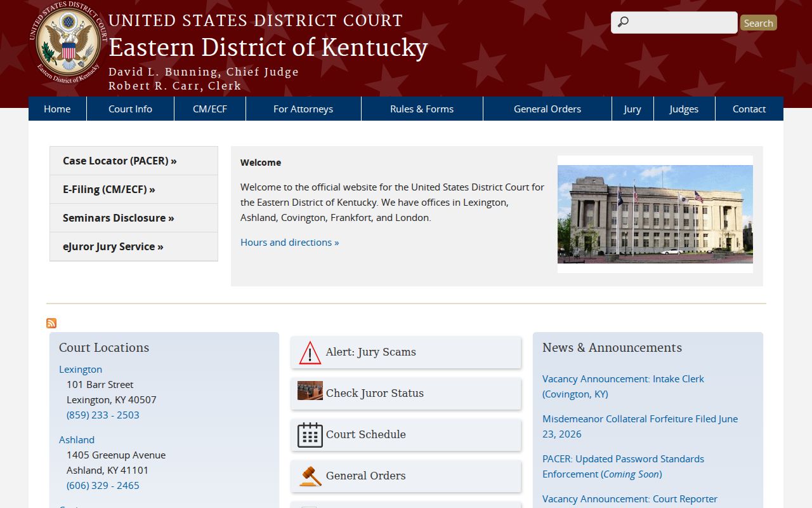812x508 pixels.
Task: Open the Jury menu
Action: (x=632, y=109)
